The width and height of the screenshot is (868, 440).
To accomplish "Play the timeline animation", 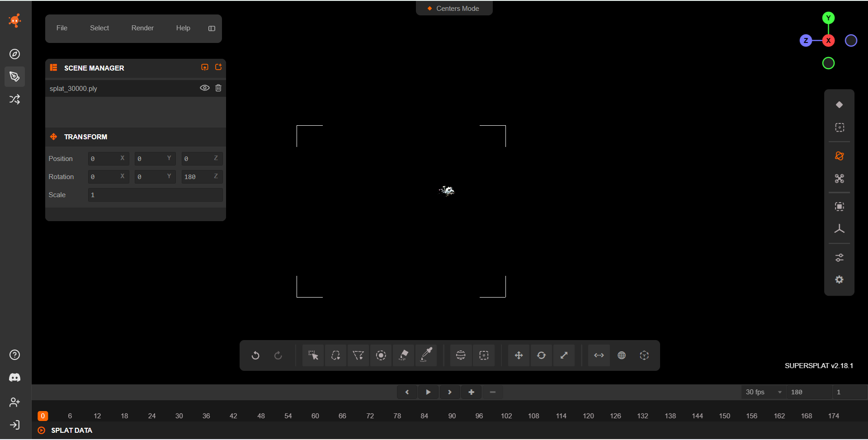I will tap(428, 392).
